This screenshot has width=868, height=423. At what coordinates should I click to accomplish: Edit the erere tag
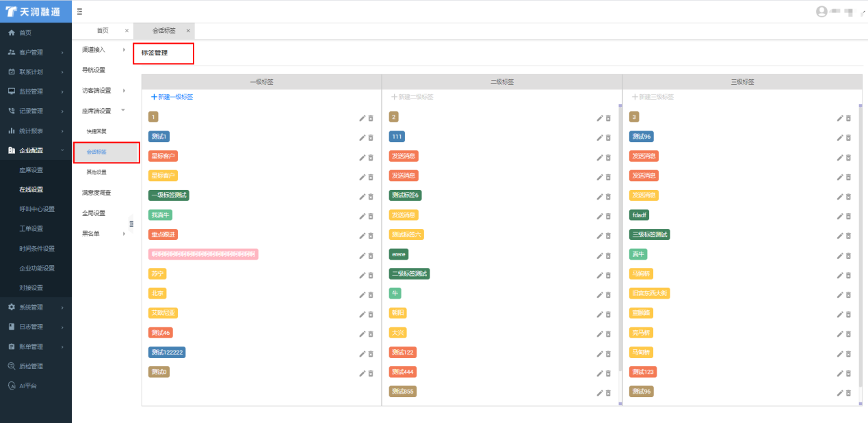pyautogui.click(x=600, y=256)
